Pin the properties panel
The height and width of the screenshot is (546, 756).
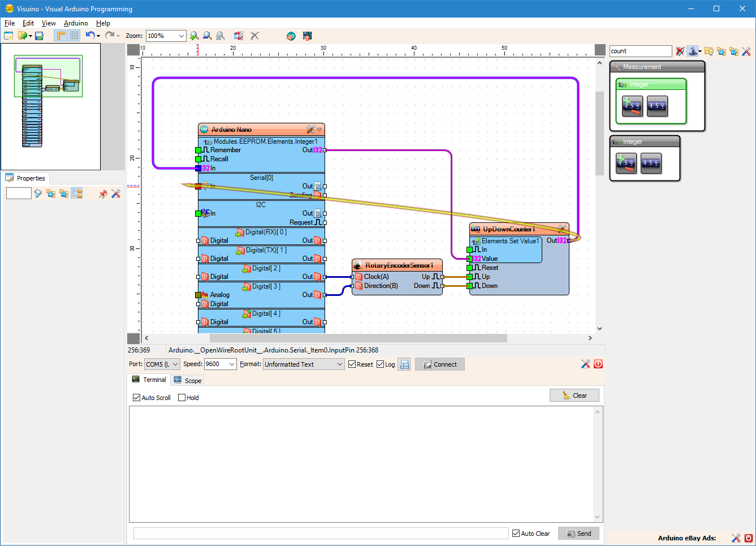(x=103, y=194)
